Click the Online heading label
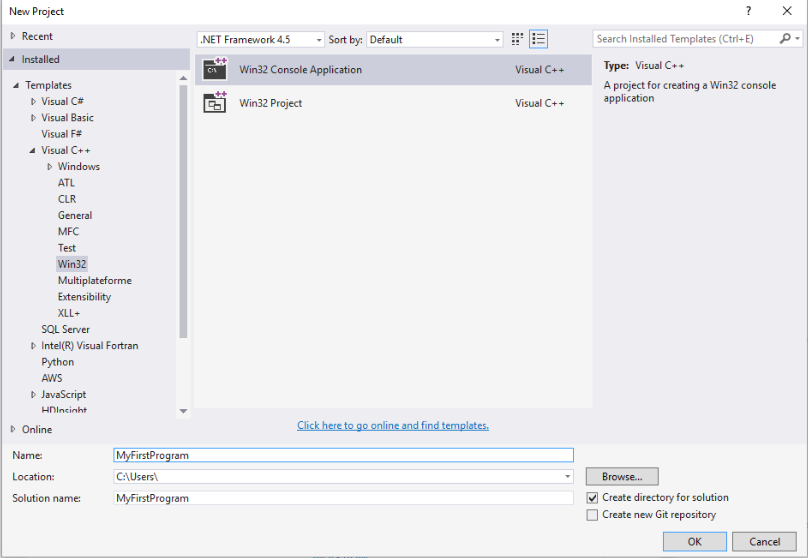 [37, 429]
